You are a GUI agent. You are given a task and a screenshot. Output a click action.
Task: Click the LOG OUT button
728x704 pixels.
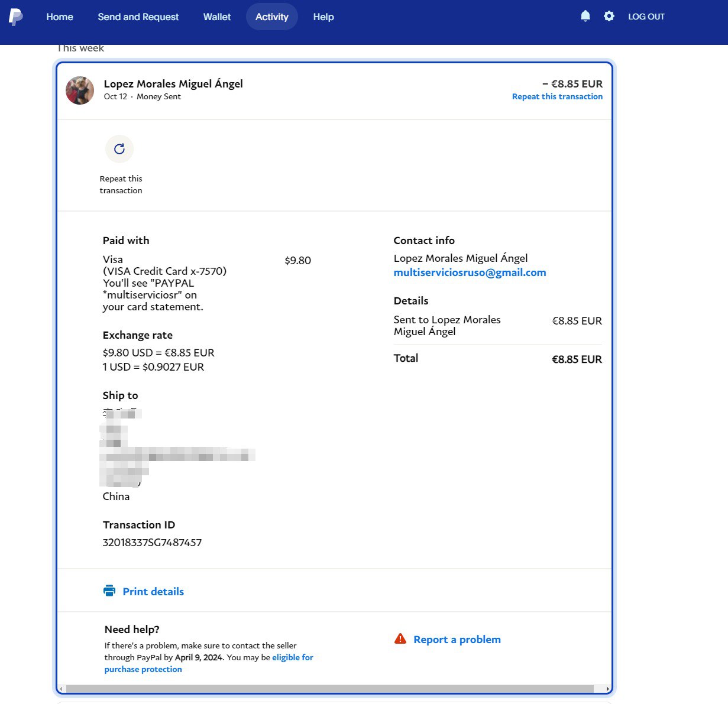(x=646, y=17)
